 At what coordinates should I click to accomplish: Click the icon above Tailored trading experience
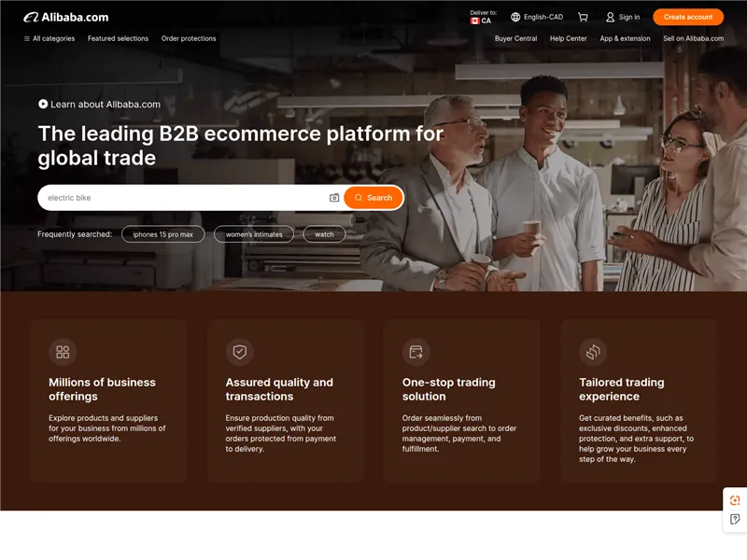591,352
